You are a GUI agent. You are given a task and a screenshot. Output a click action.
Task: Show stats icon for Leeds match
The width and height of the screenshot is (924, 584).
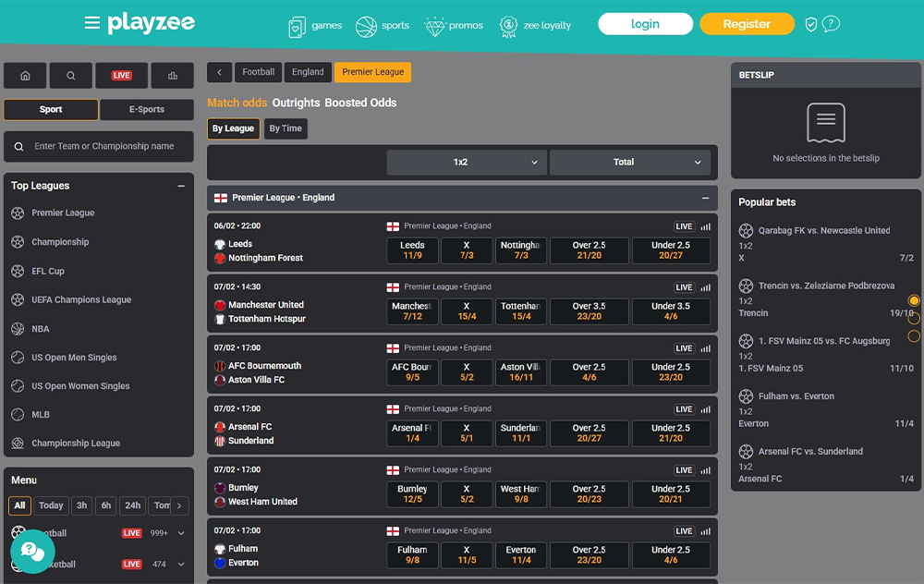(x=706, y=226)
